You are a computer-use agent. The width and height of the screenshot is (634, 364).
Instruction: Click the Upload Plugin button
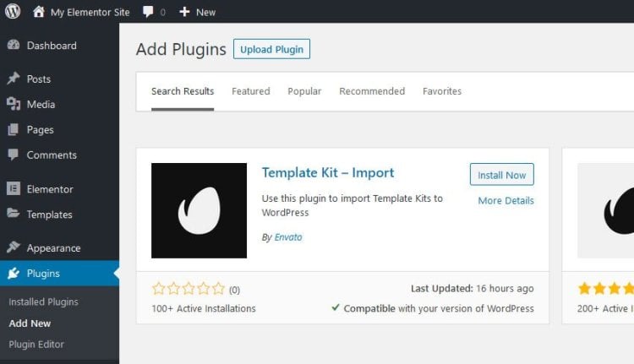tap(271, 49)
